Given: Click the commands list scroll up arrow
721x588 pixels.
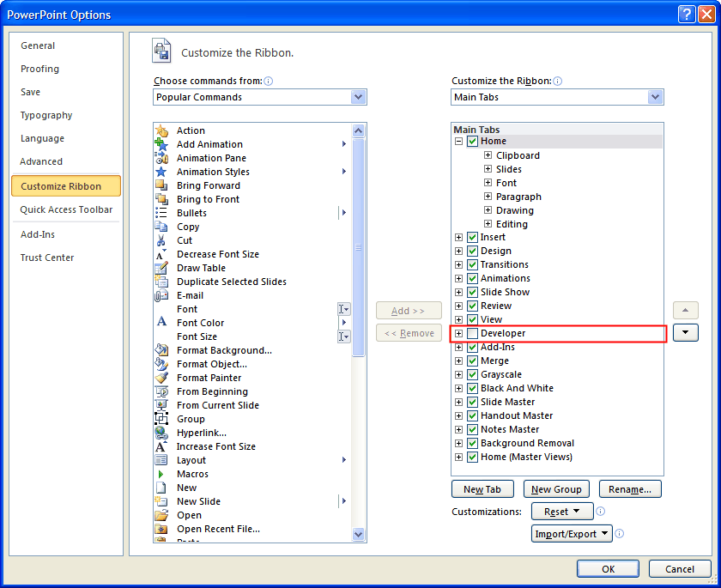Looking at the screenshot, I should click(x=358, y=131).
